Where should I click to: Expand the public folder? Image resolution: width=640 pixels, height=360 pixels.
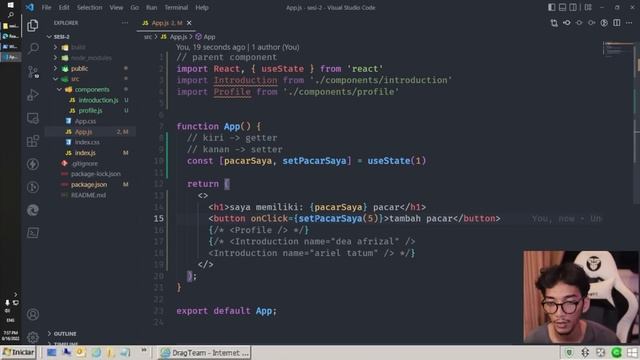coord(79,69)
